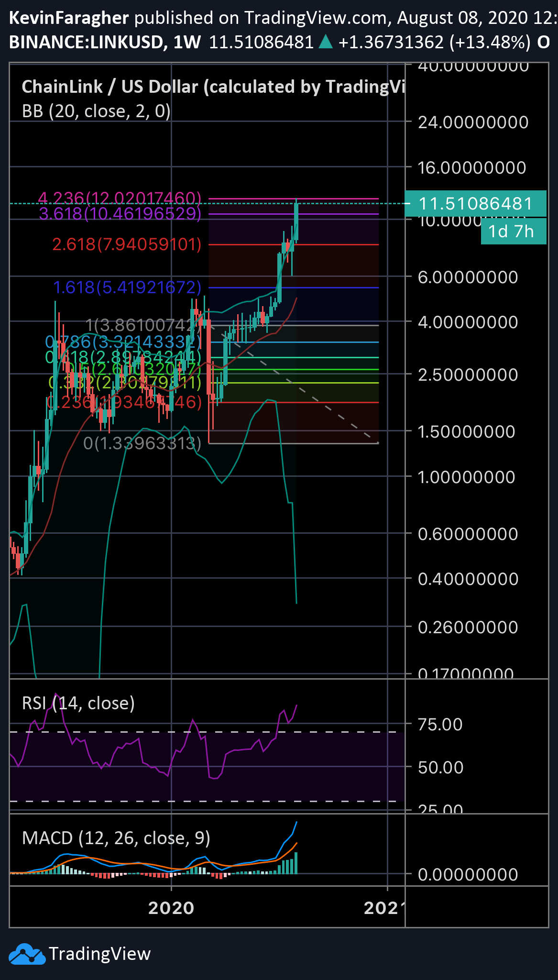Screen dimensions: 558x980
Task: Click the MACD 0.00000000 axis label
Action: point(468,874)
